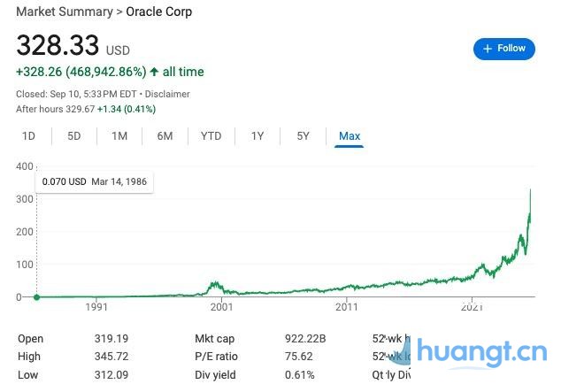Switch to the 1M chart range
Screen dimensions: 561x392
(119, 136)
